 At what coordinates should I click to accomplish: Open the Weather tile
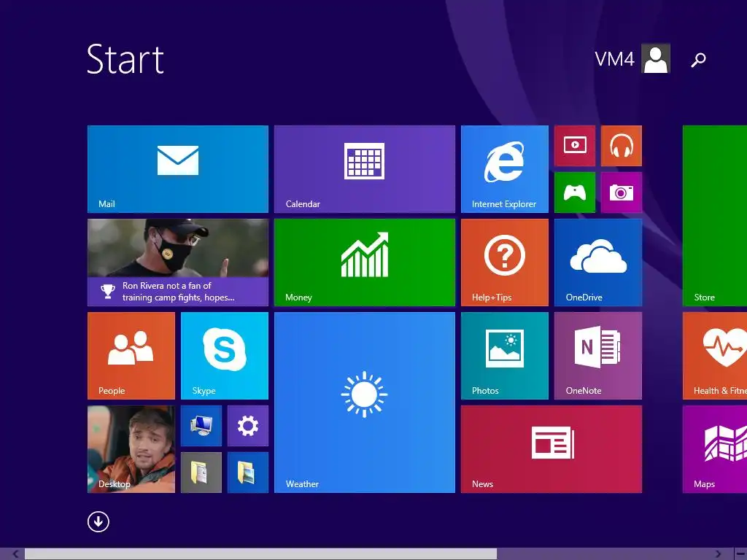[x=365, y=402]
